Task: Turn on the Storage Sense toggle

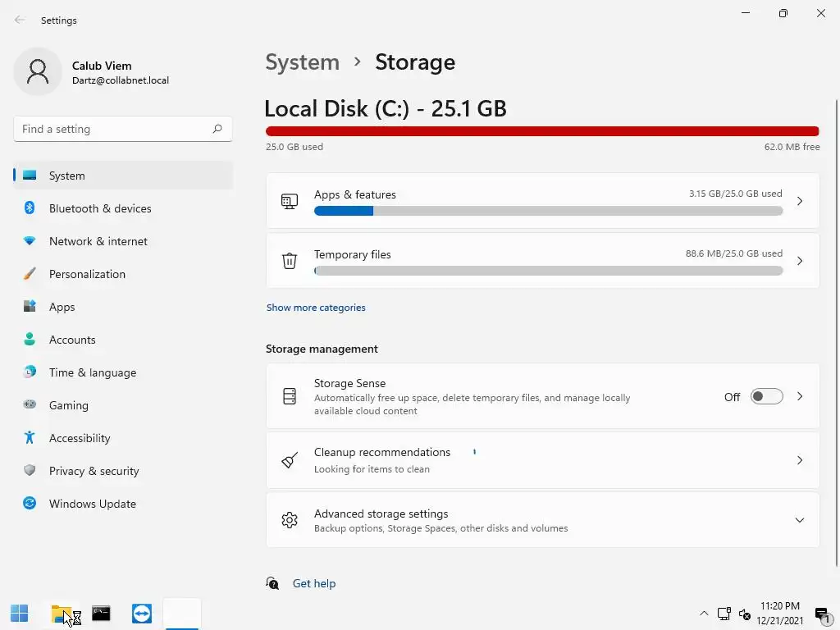Action: [x=767, y=397]
